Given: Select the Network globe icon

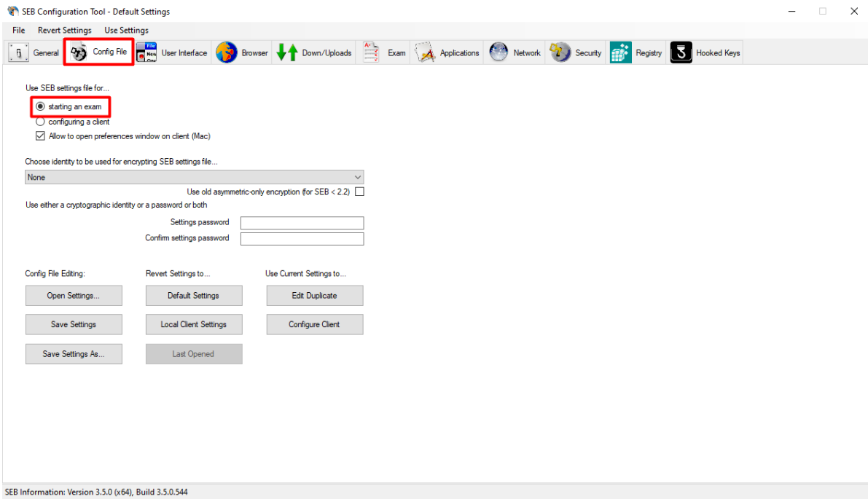Looking at the screenshot, I should 498,53.
